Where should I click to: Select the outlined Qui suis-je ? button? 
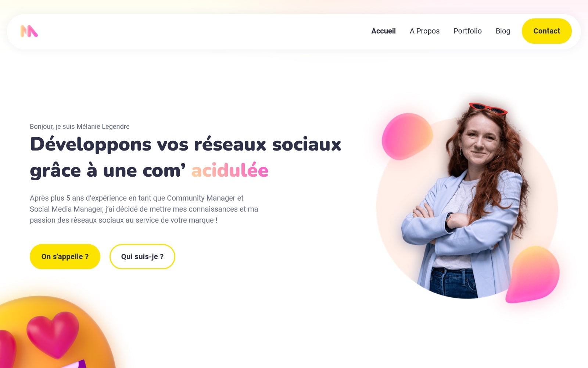click(142, 256)
